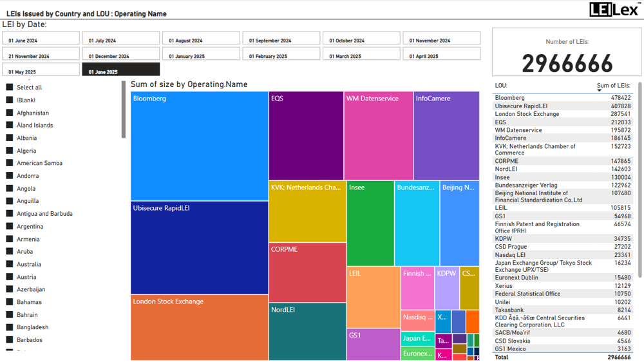Click the Nasdaq LEI table row
The height and width of the screenshot is (362, 644).
(x=563, y=255)
